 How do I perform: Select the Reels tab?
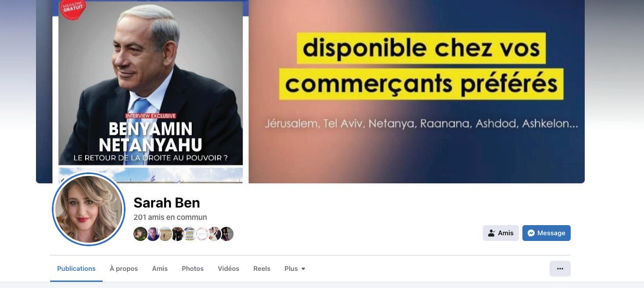point(262,269)
